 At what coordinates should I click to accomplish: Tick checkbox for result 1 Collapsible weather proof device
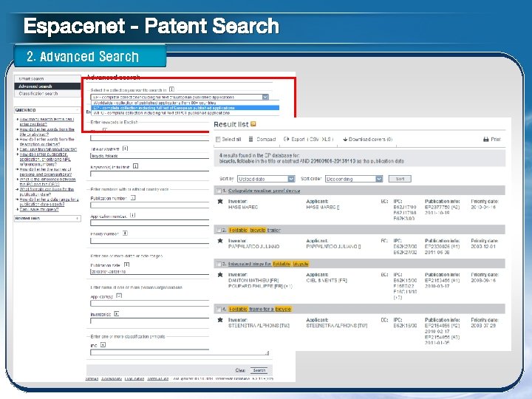point(219,191)
